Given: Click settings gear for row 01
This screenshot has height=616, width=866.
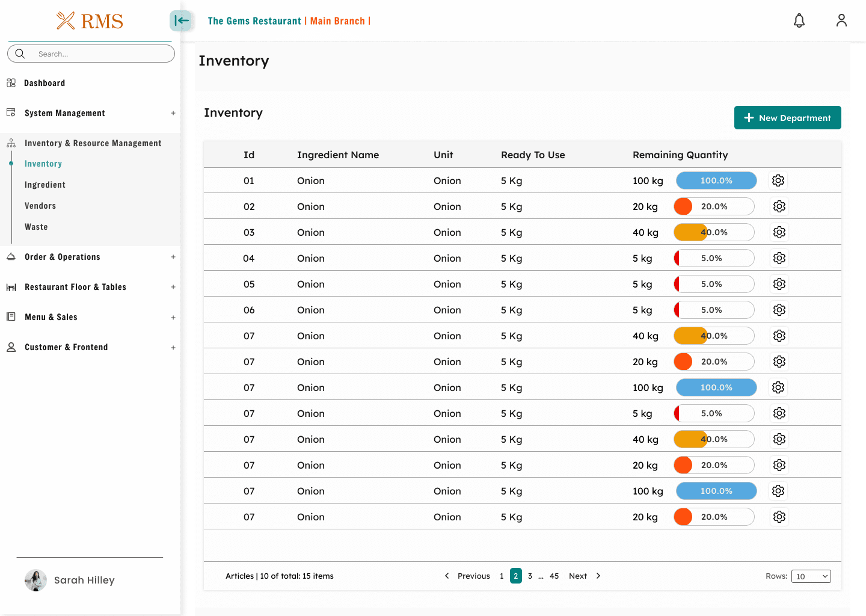Looking at the screenshot, I should [778, 180].
